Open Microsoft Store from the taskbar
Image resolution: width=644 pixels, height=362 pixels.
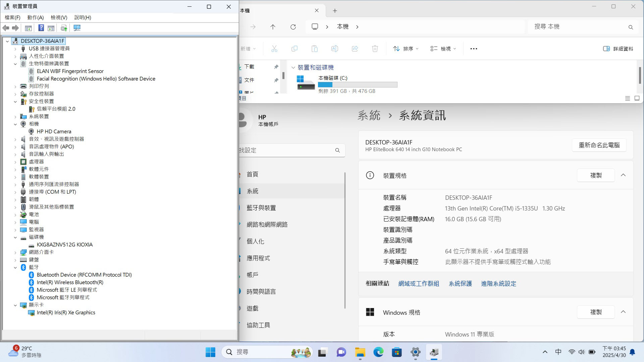(397, 352)
